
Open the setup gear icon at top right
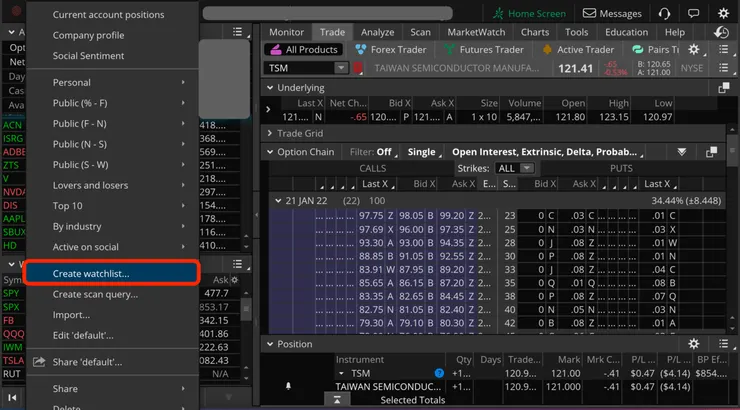click(x=723, y=13)
